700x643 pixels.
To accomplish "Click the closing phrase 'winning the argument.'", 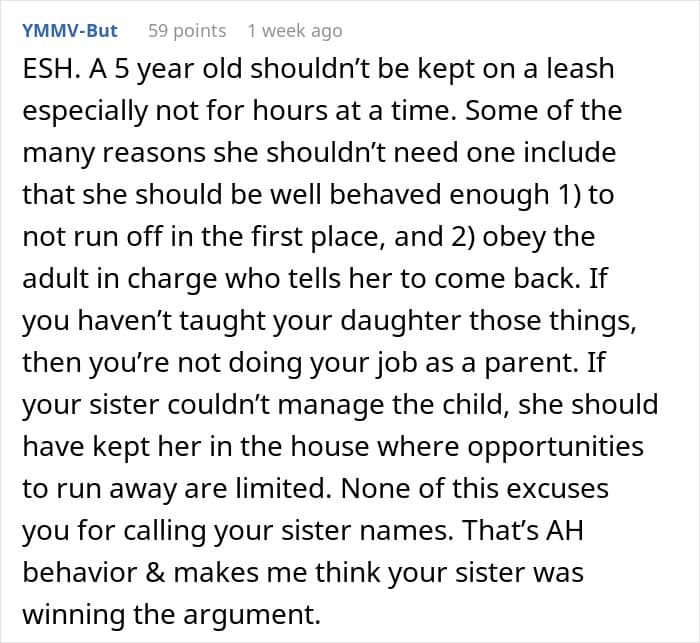I will [x=171, y=615].
